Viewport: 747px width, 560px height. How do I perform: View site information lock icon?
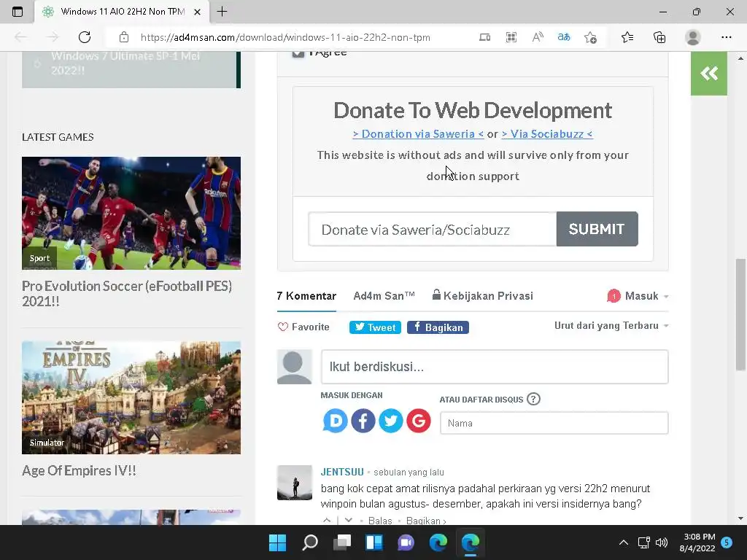(x=124, y=37)
